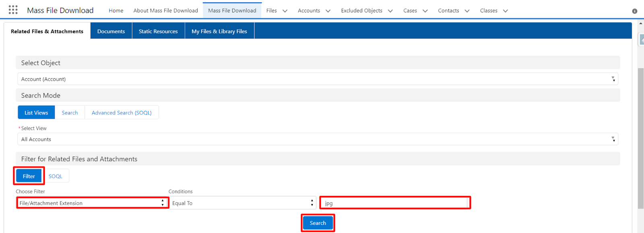644x233 pixels.
Task: Open the Conditions dropdown showing Equal To
Action: (242, 203)
